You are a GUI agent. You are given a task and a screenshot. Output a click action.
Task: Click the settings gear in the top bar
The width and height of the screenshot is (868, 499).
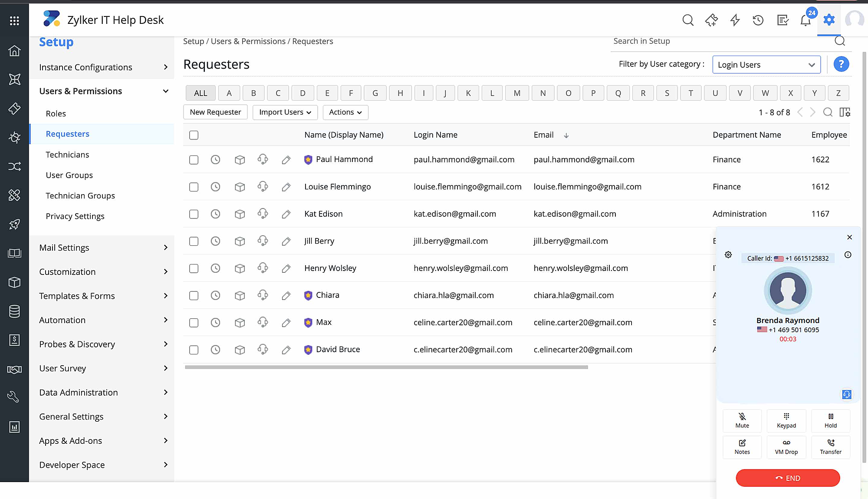pyautogui.click(x=829, y=20)
